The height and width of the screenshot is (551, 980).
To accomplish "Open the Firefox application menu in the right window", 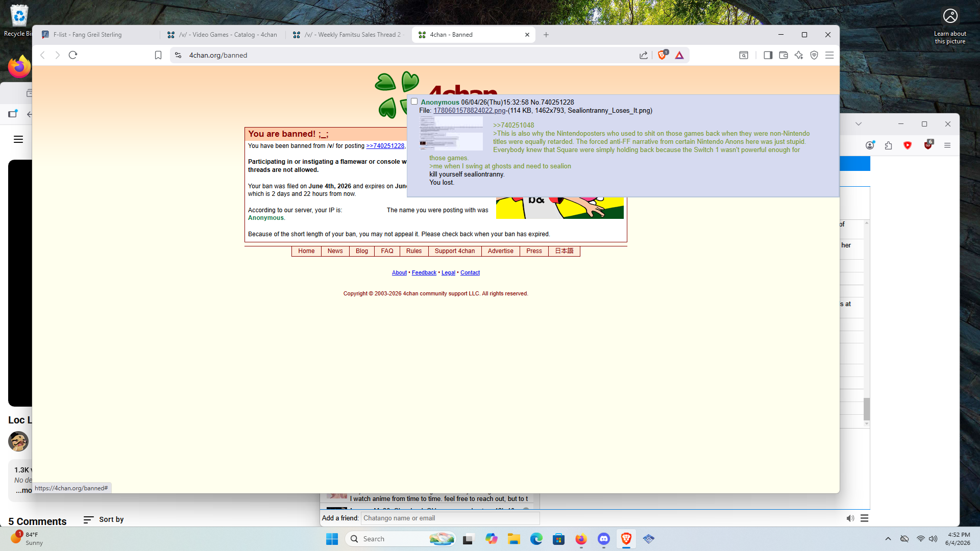I will click(947, 145).
